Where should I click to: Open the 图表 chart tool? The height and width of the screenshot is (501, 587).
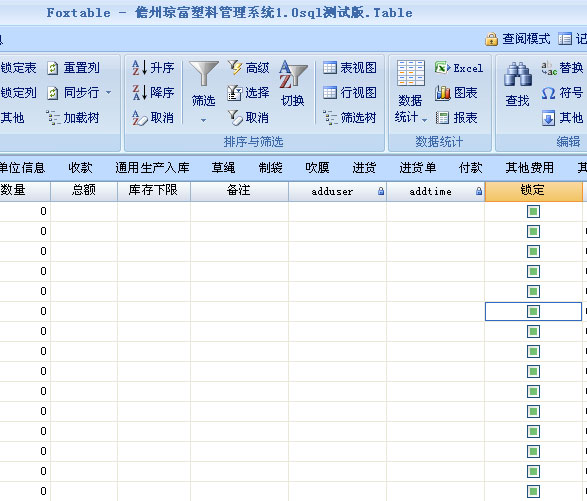pyautogui.click(x=442, y=92)
